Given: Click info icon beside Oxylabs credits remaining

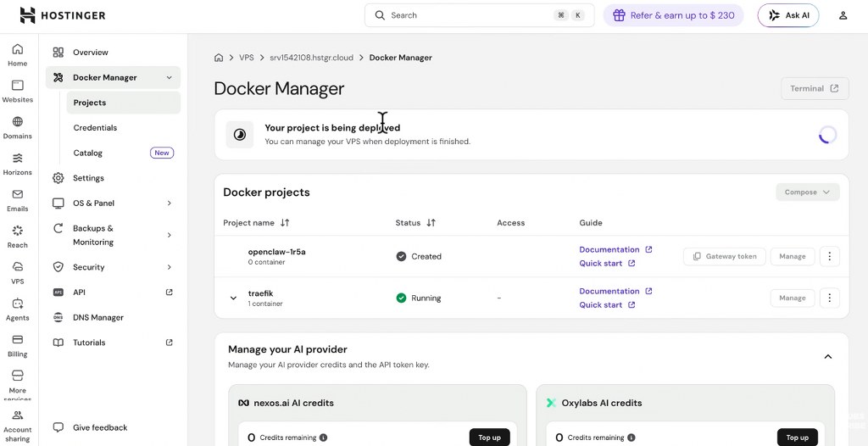Looking at the screenshot, I should click(631, 438).
